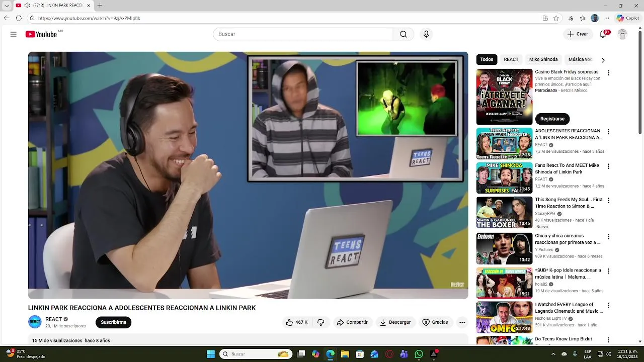
Task: Click the Windows taskbar Buscar box
Action: point(256,354)
